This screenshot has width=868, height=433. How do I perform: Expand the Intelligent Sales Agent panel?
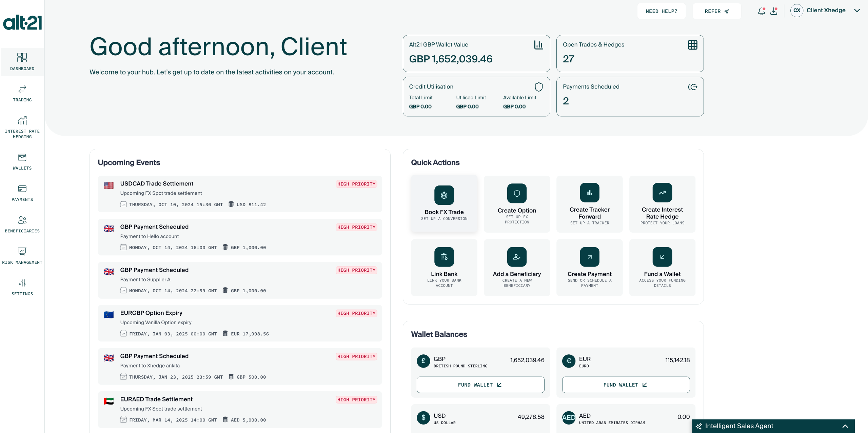pos(845,426)
